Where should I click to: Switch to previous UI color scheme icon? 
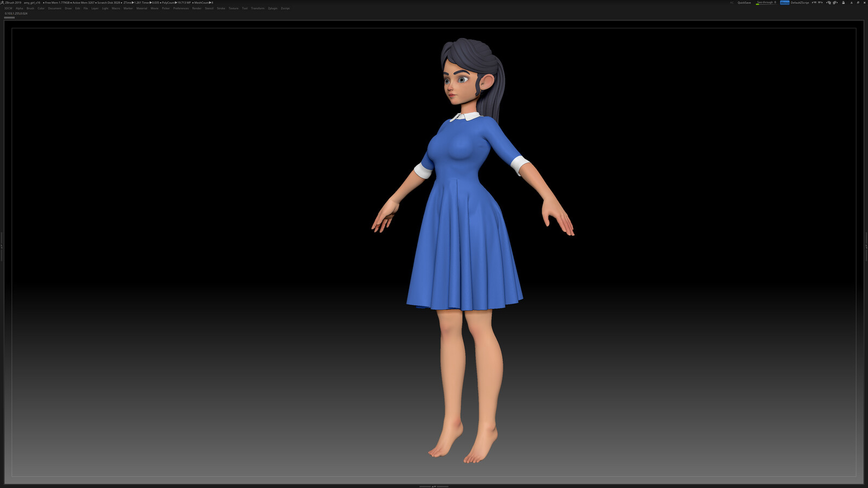pyautogui.click(x=828, y=3)
